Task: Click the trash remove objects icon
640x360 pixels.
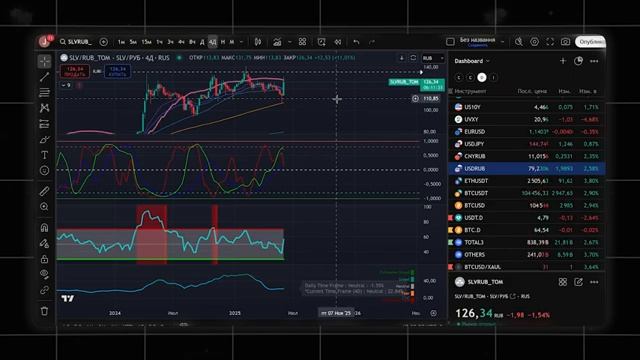Action: pyautogui.click(x=44, y=311)
